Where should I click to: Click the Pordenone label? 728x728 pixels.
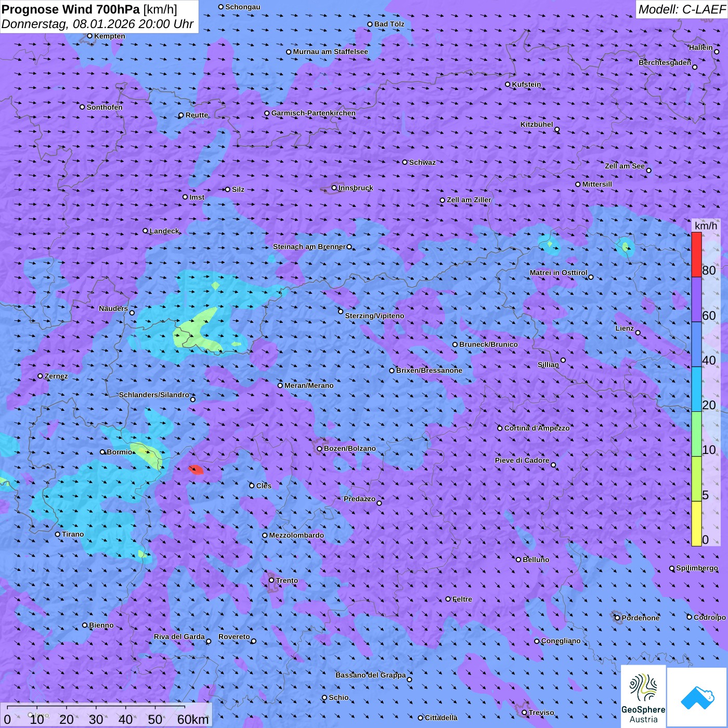[x=641, y=618]
